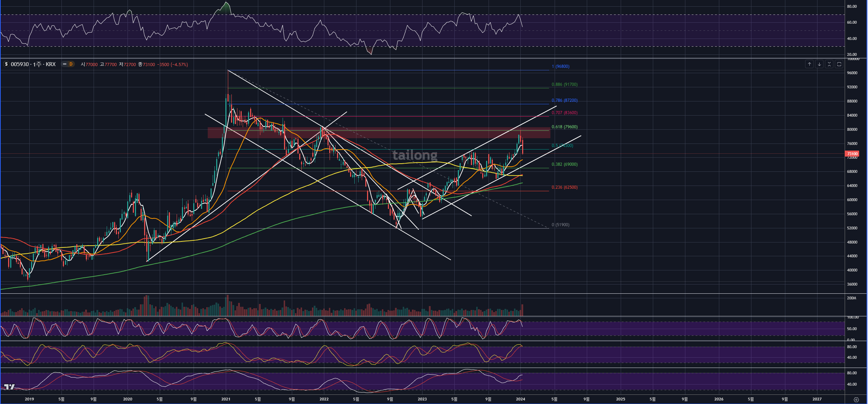Viewport: 868px width, 404px height.
Task: Click the 2021 label on time axis
Action: point(225,399)
